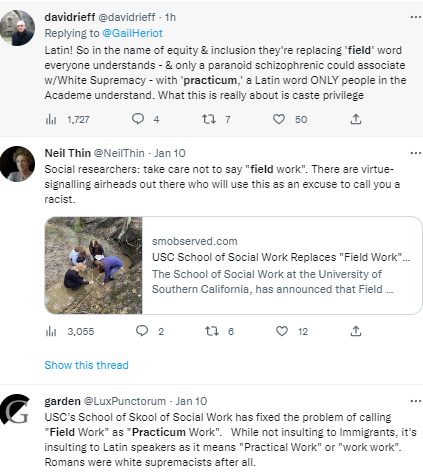This screenshot has height=476, width=423.
Task: Open garden's profile avatar with G logo
Action: (16, 409)
